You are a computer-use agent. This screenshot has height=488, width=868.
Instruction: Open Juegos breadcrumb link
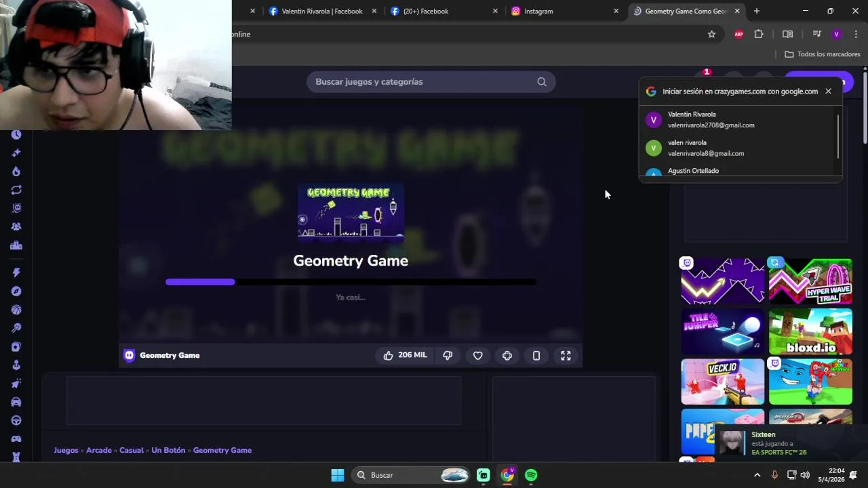click(66, 450)
